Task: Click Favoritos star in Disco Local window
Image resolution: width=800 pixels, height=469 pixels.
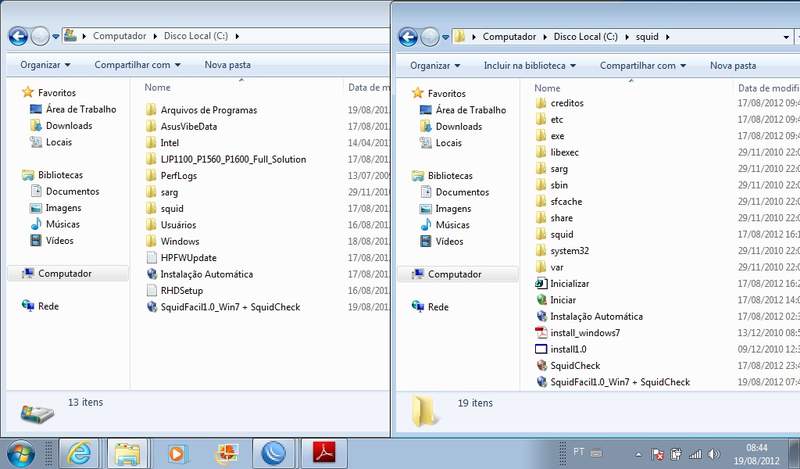Action: (x=28, y=92)
